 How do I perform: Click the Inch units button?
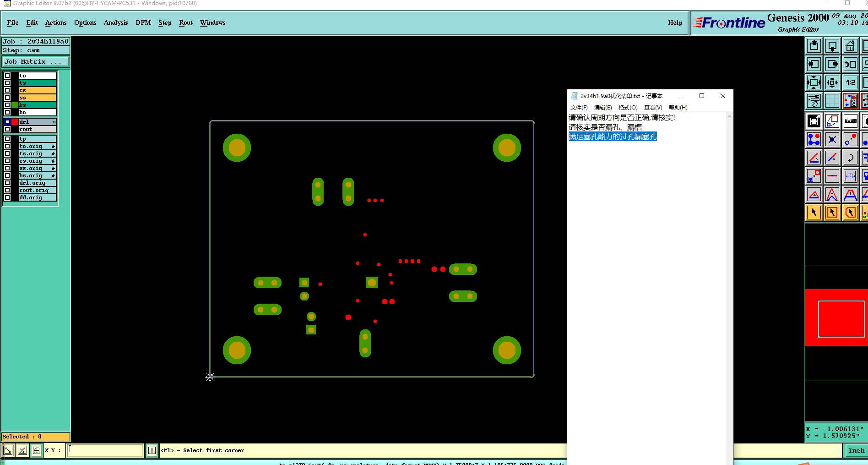click(x=856, y=450)
